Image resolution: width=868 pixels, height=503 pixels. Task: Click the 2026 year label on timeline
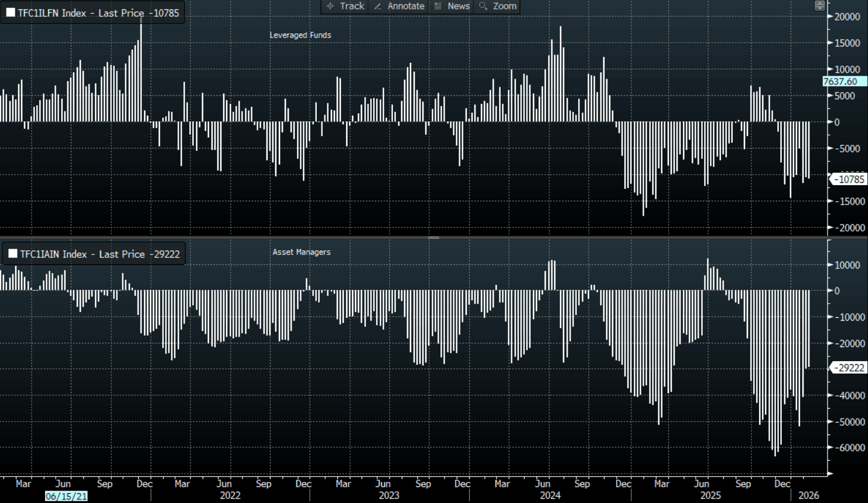[x=808, y=495]
